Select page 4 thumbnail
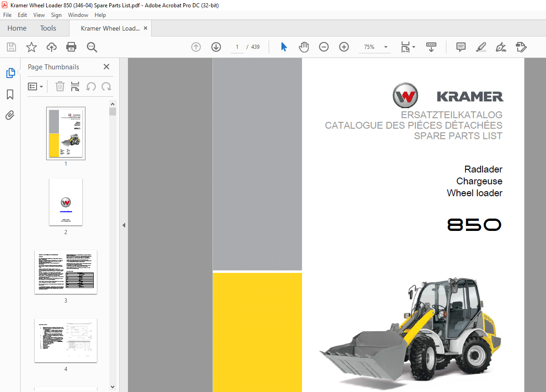The height and width of the screenshot is (392, 546). (66, 340)
